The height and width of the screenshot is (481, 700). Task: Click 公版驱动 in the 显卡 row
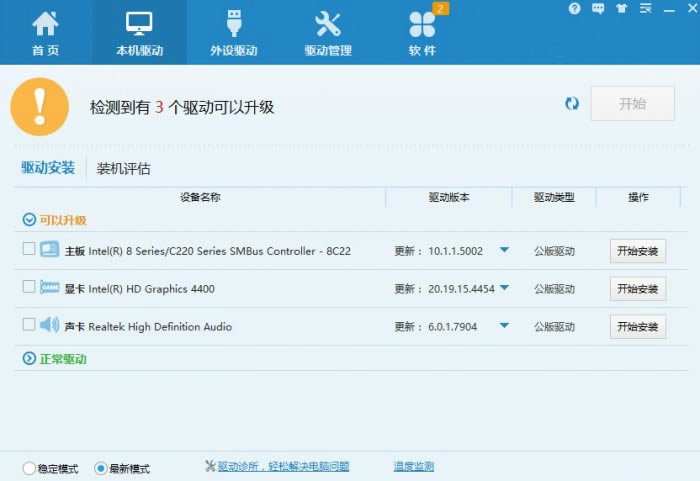coord(554,289)
